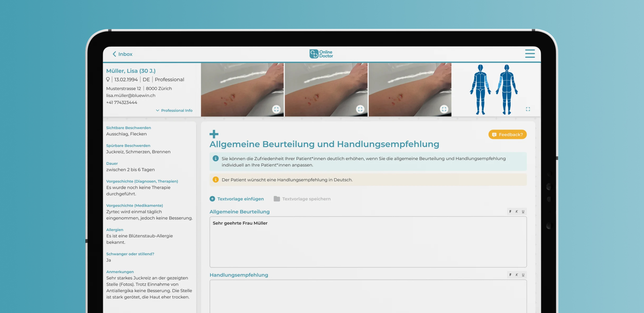
Task: Click the phone number +41 774323444
Action: [x=121, y=102]
